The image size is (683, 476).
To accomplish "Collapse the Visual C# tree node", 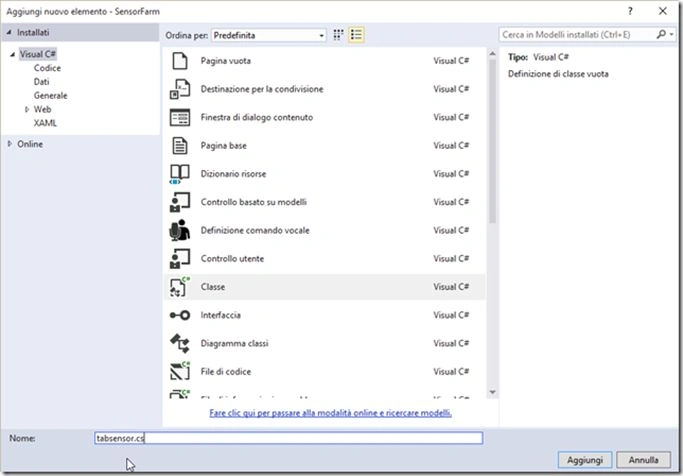I will (x=13, y=54).
